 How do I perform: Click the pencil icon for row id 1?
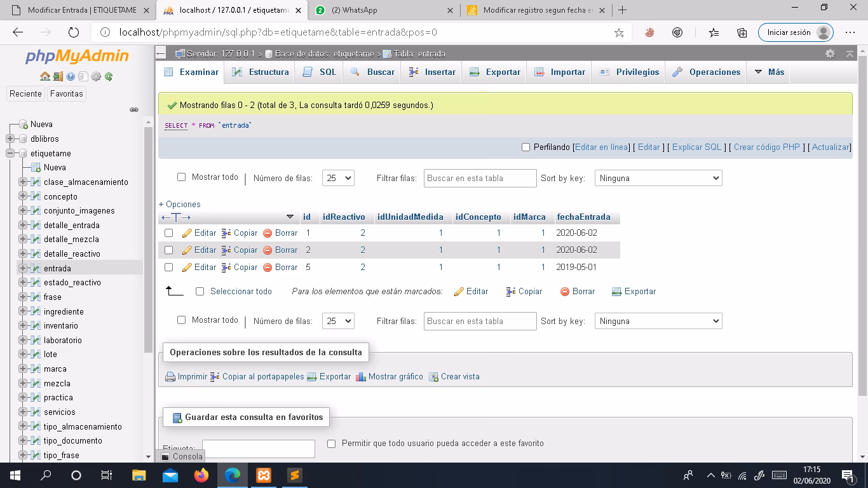187,233
